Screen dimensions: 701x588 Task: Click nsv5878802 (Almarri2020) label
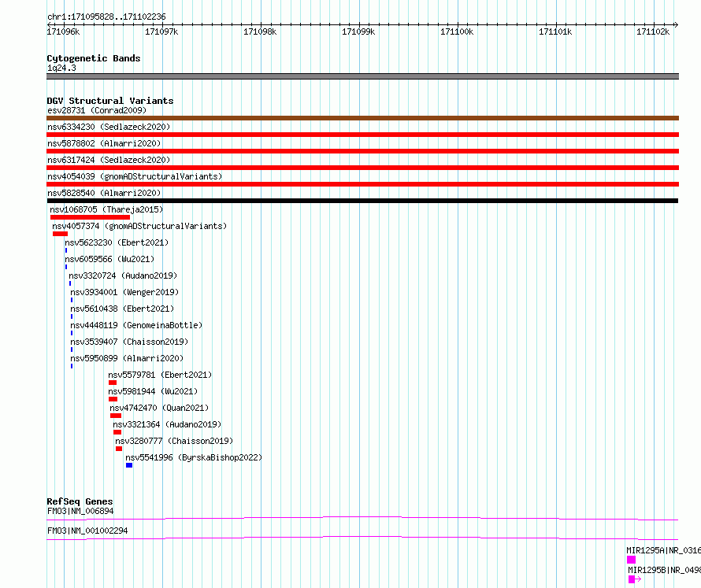coord(104,143)
